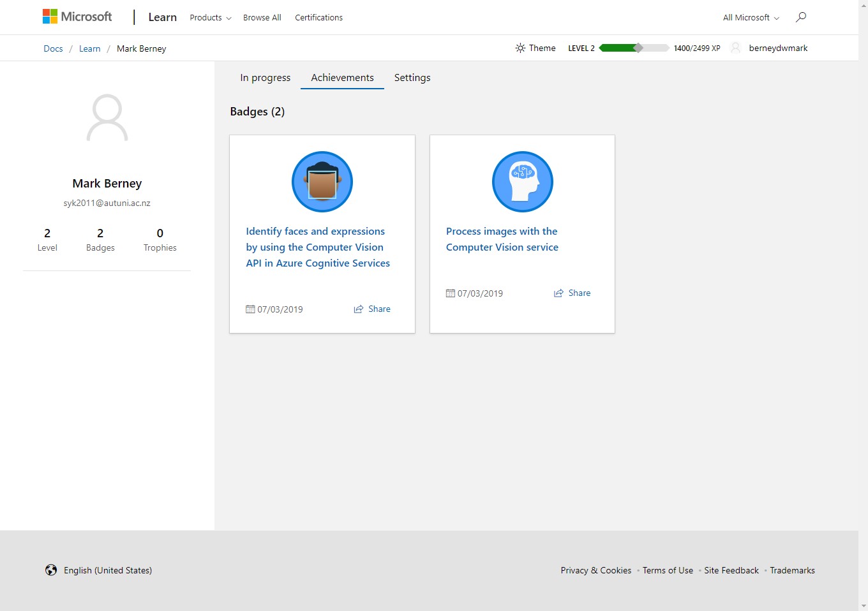Click the Mark Berney profile name
Image resolution: width=868 pixels, height=611 pixels.
click(x=107, y=183)
